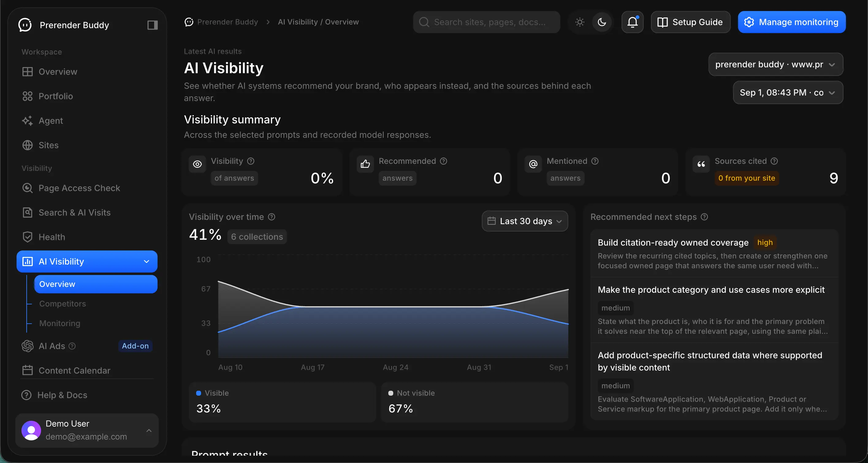Image resolution: width=868 pixels, height=463 pixels.
Task: Click the Prerender Buddy logo in sidebar
Action: click(25, 25)
